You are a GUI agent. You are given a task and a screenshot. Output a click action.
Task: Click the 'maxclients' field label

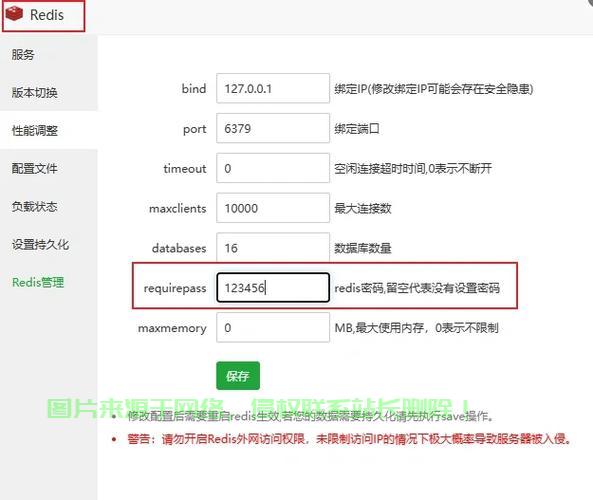pyautogui.click(x=177, y=208)
